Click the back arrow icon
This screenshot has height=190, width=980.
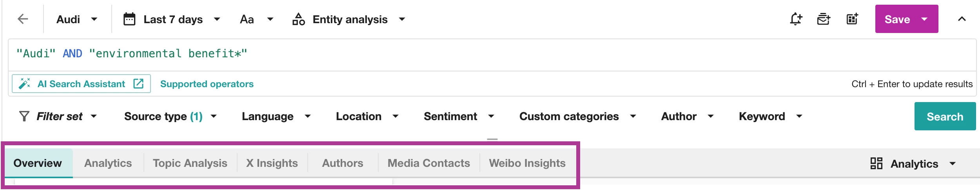click(23, 19)
